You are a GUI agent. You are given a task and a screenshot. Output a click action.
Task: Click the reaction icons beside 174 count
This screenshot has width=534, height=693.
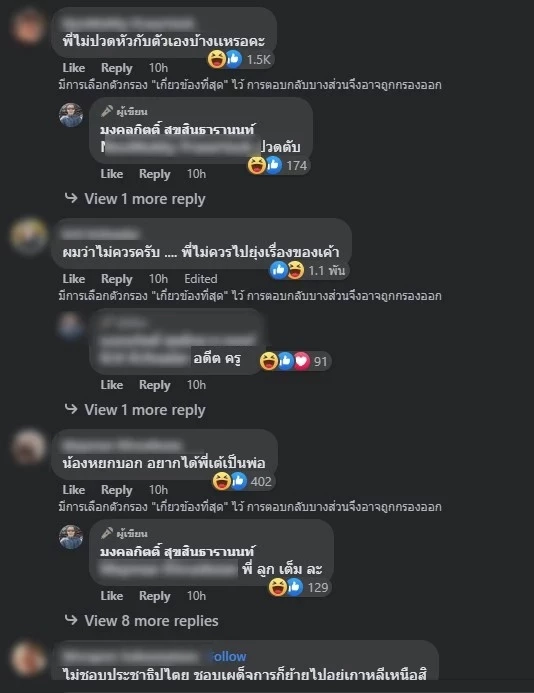[x=264, y=165]
